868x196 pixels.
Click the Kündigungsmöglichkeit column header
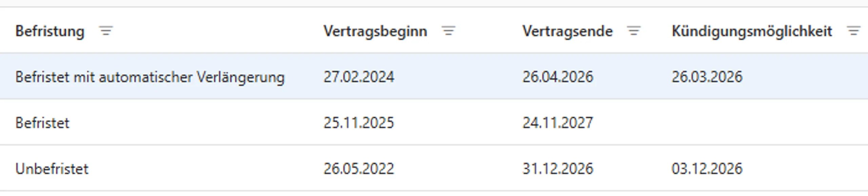point(752,31)
